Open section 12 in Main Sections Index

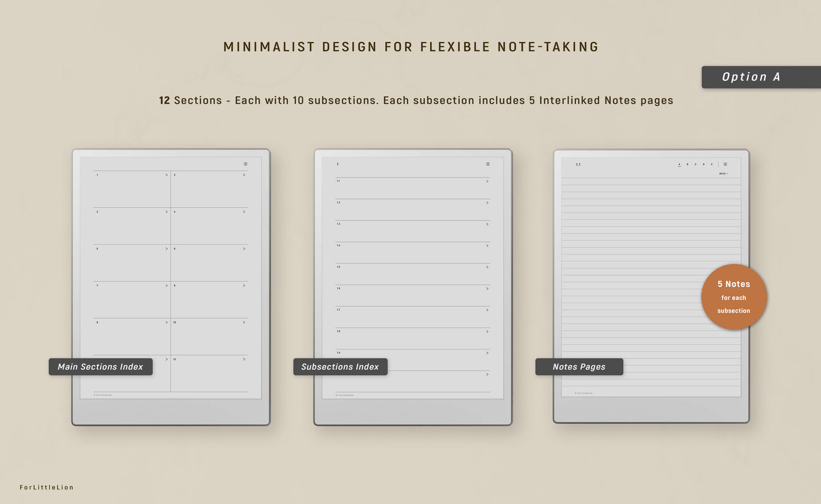244,359
